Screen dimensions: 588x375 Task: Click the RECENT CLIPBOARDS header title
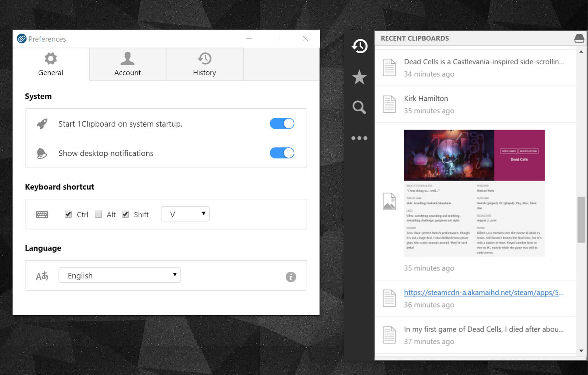pos(415,38)
